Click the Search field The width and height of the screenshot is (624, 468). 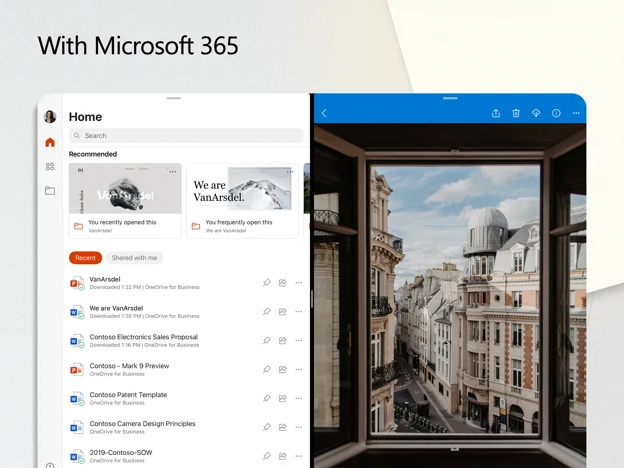(x=186, y=135)
